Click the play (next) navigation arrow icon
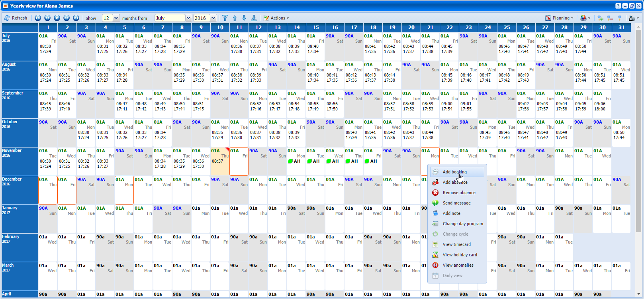 click(57, 18)
